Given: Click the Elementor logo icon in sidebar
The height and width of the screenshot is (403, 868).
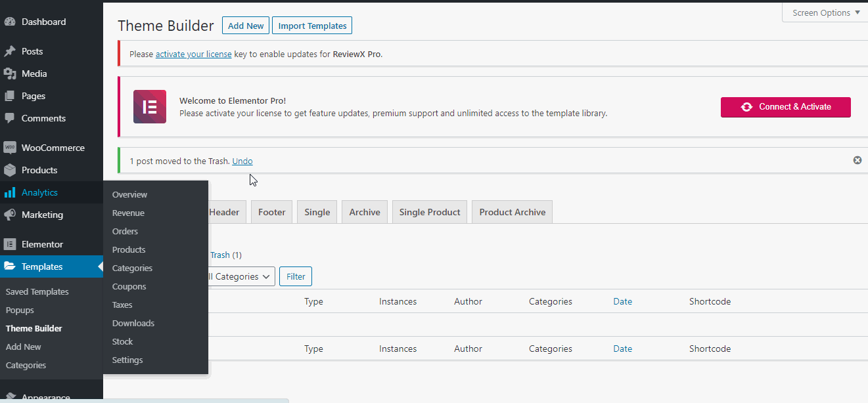Looking at the screenshot, I should [9, 244].
